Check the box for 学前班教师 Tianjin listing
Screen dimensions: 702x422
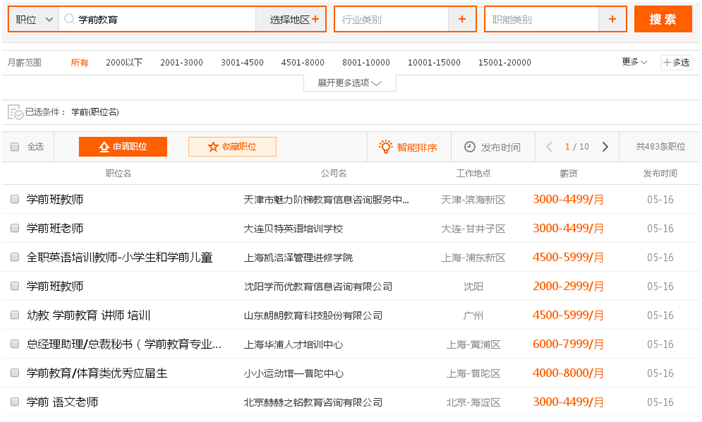15,200
